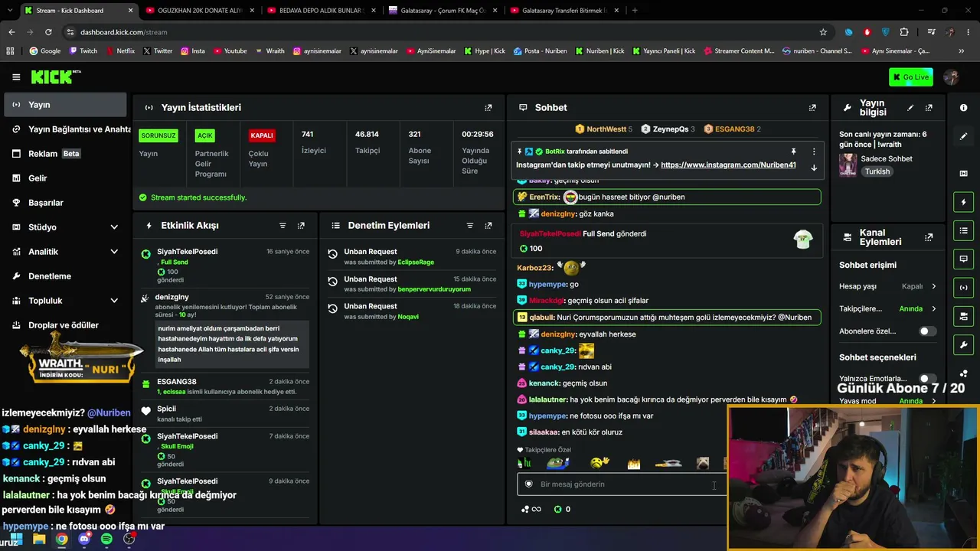Viewport: 980px width, 551px height.
Task: Open Denetleme in the sidebar
Action: tap(64, 276)
